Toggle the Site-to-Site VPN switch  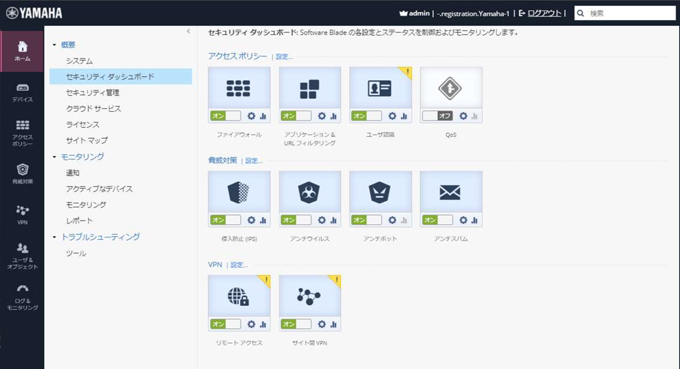[296, 324]
